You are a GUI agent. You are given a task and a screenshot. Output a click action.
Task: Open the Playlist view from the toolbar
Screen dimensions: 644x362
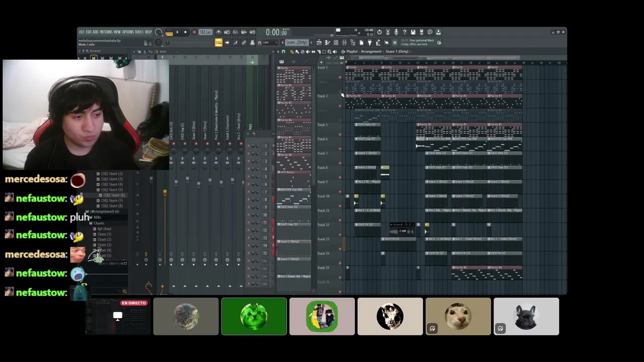pyautogui.click(x=319, y=42)
